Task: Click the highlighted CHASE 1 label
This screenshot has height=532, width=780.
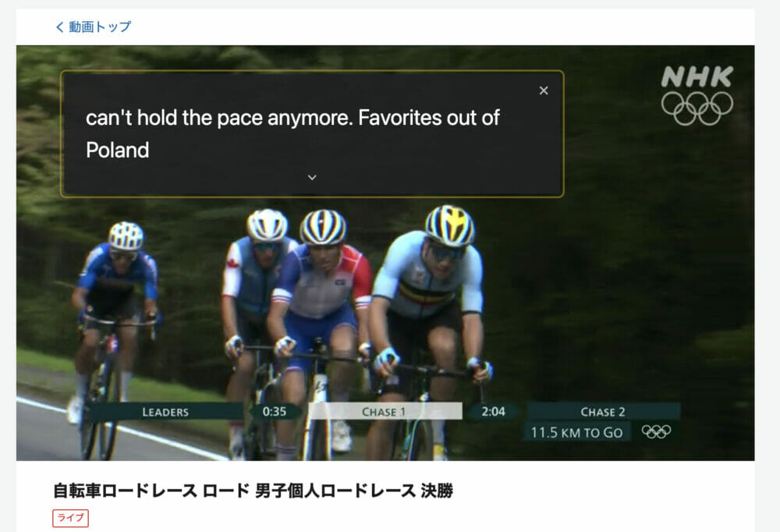Action: pos(385,412)
